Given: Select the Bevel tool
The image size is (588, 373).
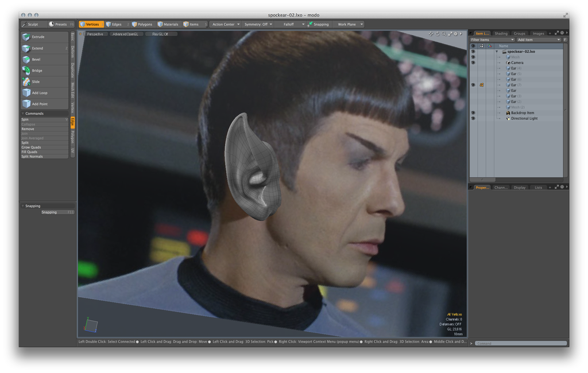Looking at the screenshot, I should point(44,59).
